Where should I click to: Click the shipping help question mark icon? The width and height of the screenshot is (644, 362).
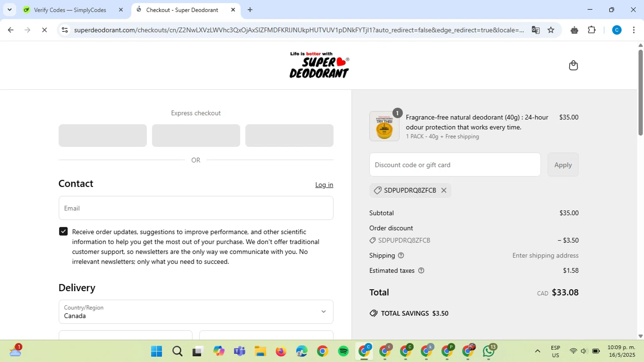[x=401, y=256]
